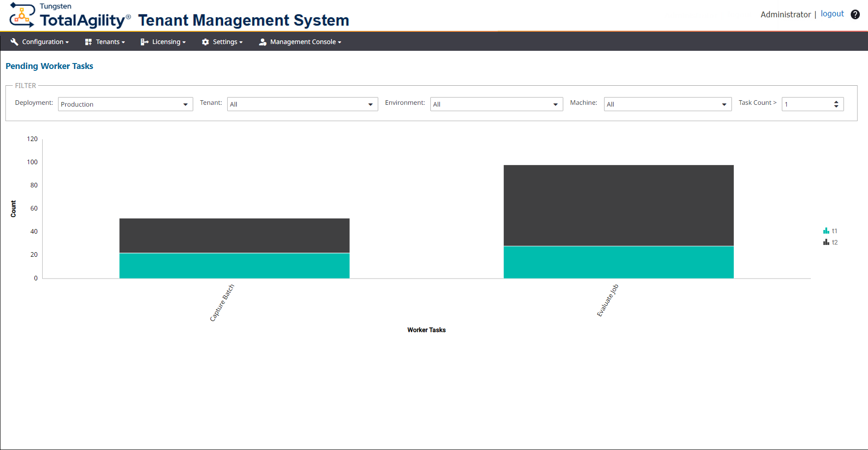Click the bar chart icon beside legend t1

825,230
